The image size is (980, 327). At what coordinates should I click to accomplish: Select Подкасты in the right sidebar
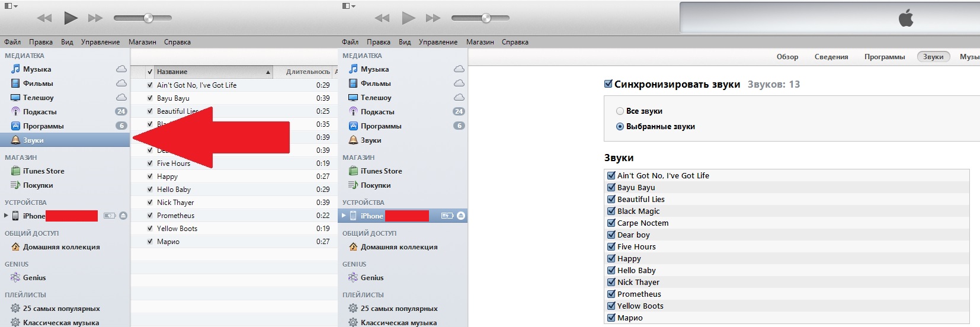point(377,112)
